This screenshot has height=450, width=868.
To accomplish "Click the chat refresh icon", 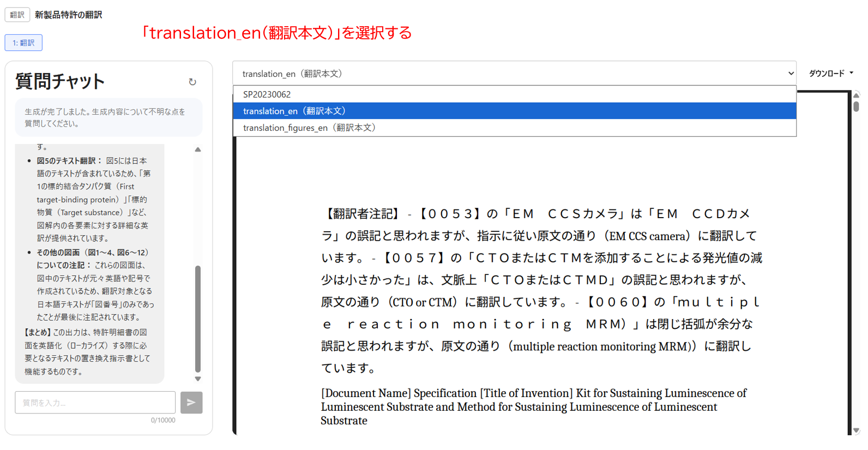I will pos(192,82).
